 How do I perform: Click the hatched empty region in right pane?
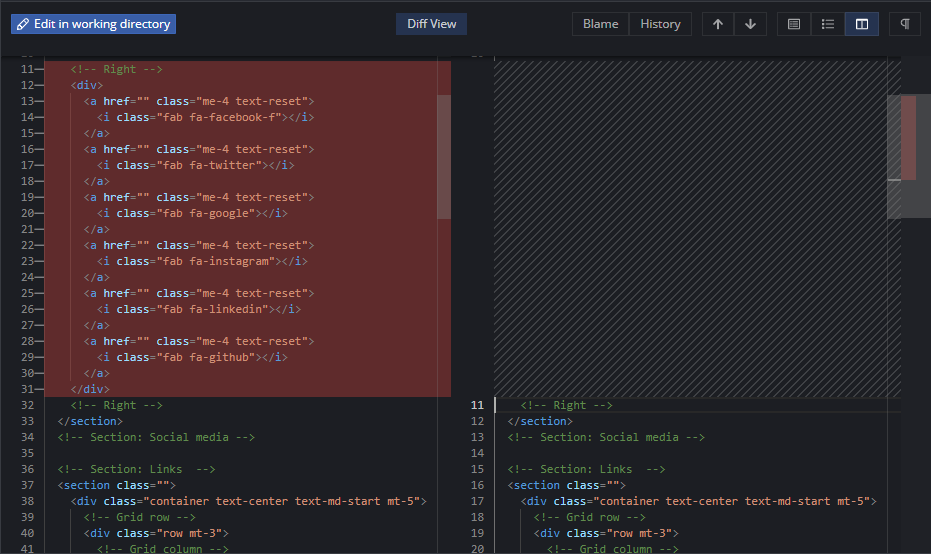(x=697, y=229)
